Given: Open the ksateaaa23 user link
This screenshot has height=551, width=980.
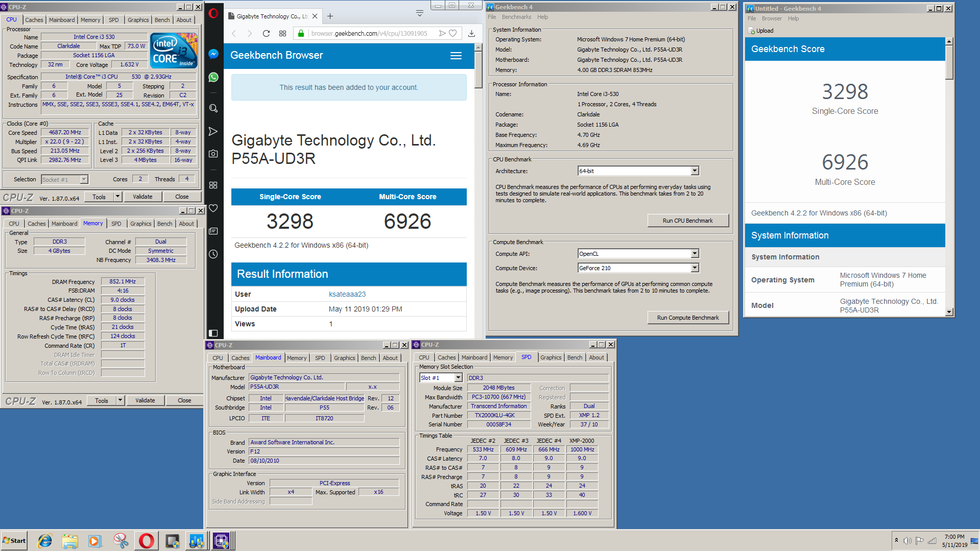Looking at the screenshot, I should [347, 294].
